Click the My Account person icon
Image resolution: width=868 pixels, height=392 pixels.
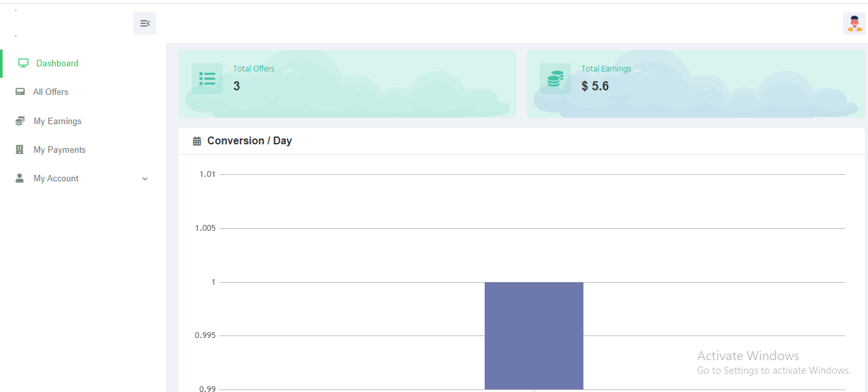click(19, 178)
